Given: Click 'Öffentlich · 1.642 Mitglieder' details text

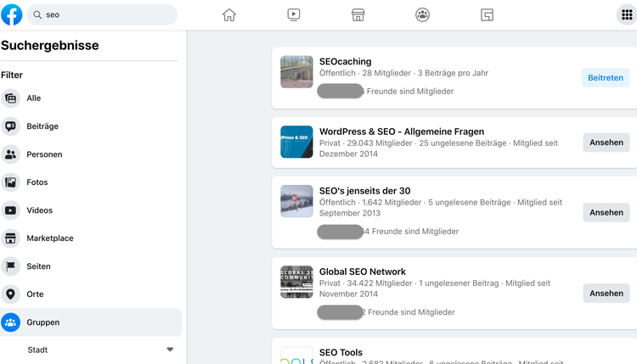Looking at the screenshot, I should click(370, 203).
